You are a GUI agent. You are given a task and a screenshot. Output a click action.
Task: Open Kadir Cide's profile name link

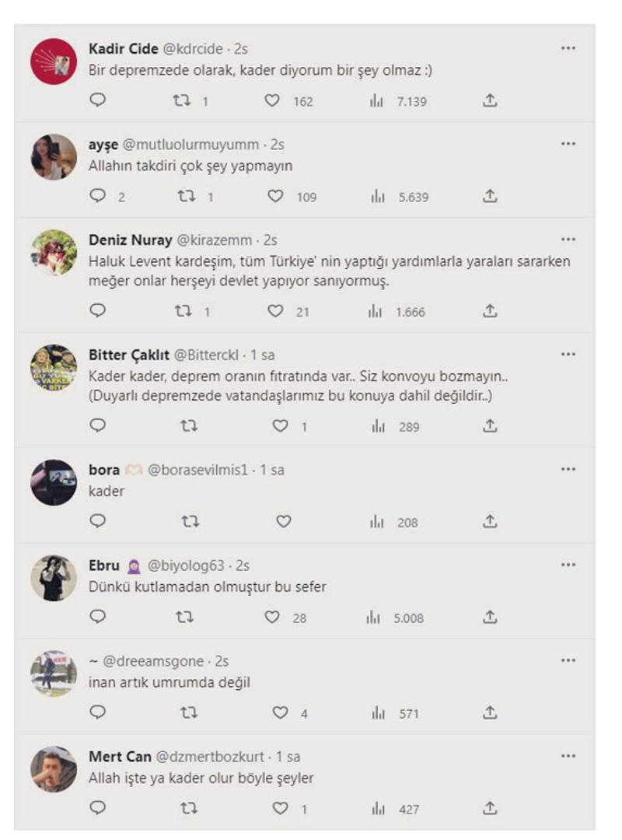coord(124,48)
